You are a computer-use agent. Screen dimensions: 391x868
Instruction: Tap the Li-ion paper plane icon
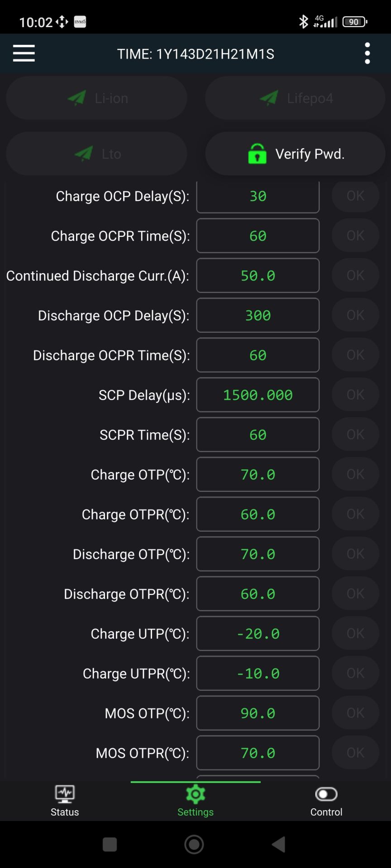(76, 98)
